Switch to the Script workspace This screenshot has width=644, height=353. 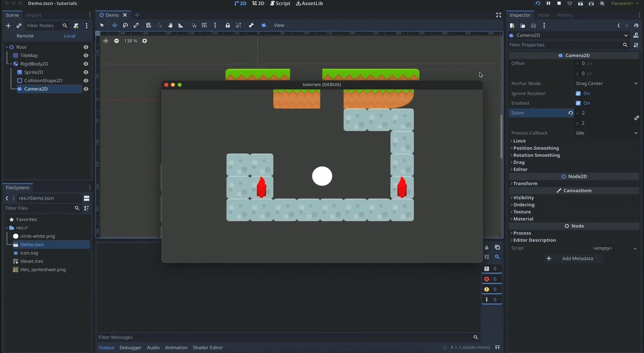(x=280, y=4)
